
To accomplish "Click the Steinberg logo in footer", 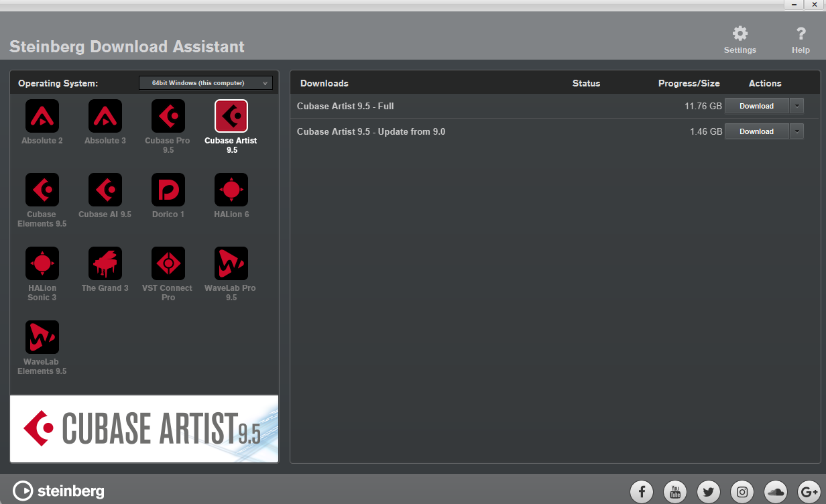I will pyautogui.click(x=59, y=491).
